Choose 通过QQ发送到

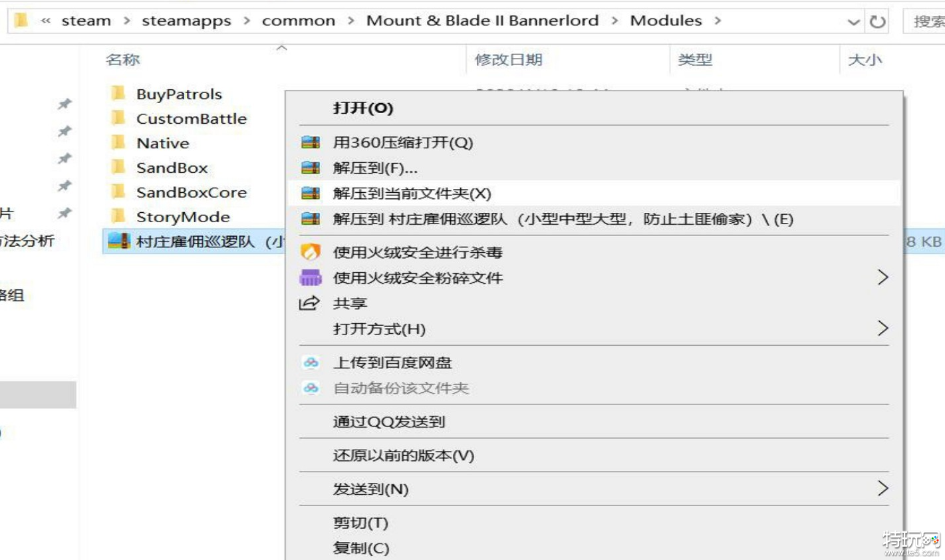[389, 421]
